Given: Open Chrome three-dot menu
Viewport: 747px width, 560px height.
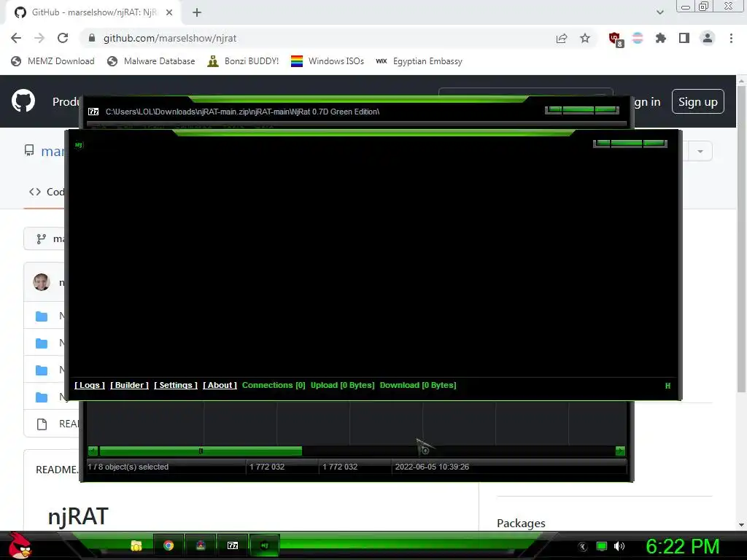Looking at the screenshot, I should (x=731, y=38).
